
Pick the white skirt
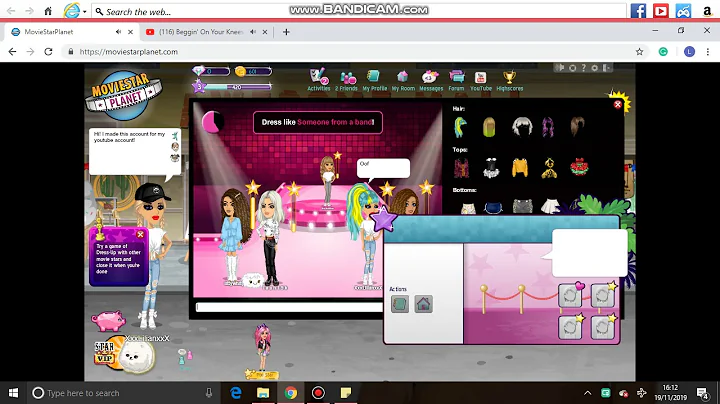[550, 206]
